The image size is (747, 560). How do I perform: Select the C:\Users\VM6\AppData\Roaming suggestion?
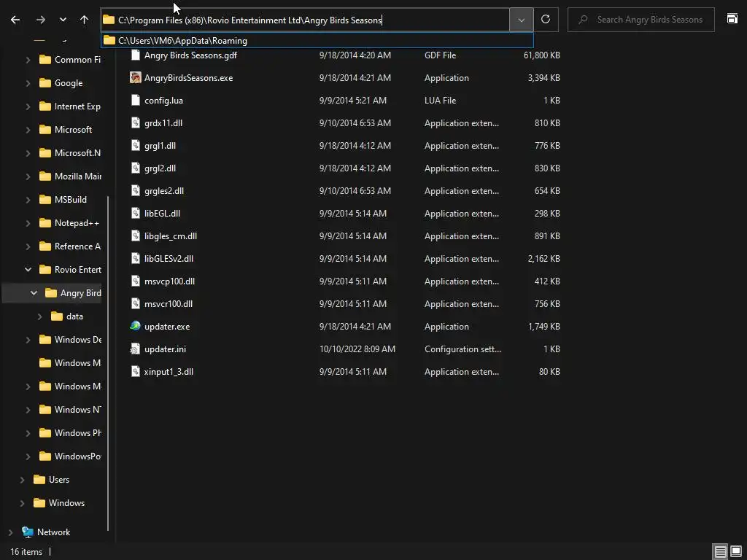pos(317,41)
